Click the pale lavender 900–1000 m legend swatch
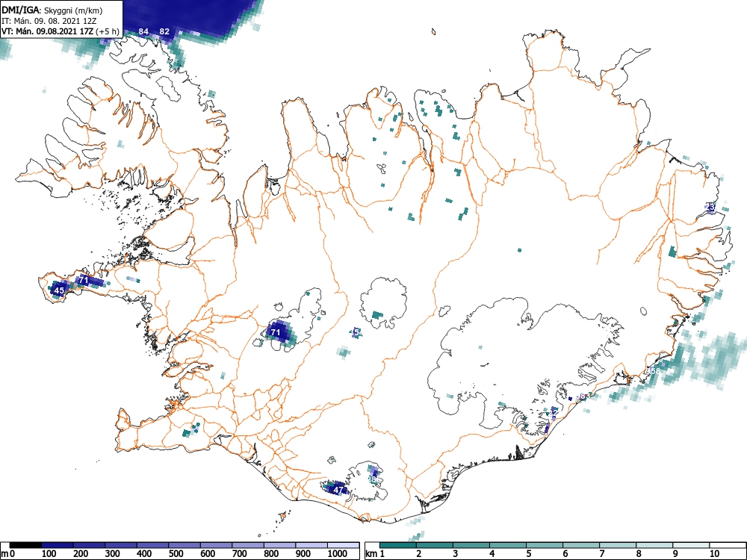 coord(311,545)
